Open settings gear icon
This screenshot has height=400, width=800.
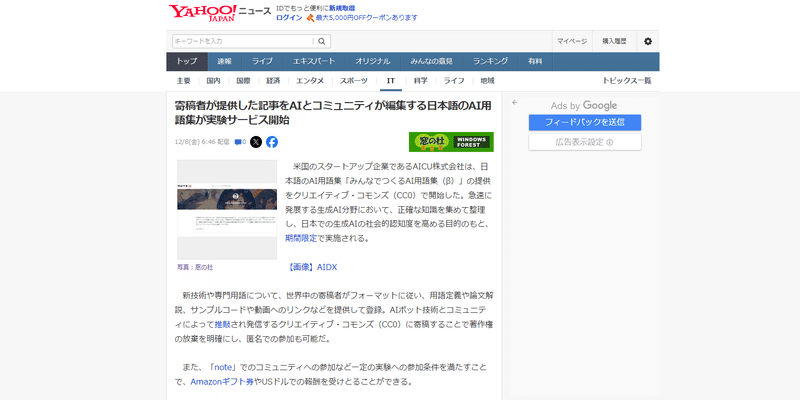(x=648, y=41)
